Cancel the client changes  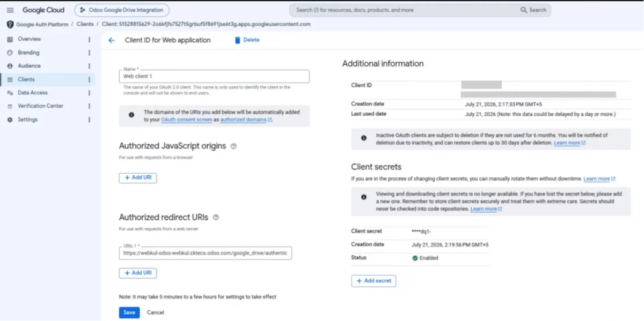coord(156,312)
